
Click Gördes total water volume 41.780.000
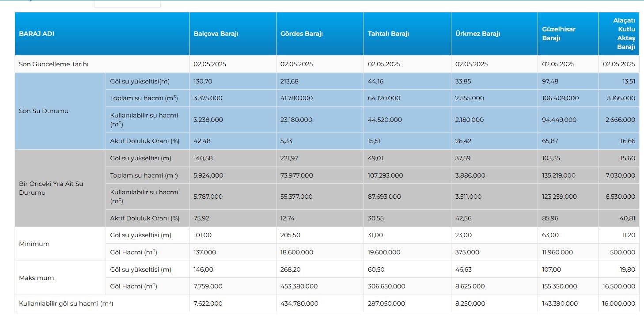coord(296,98)
